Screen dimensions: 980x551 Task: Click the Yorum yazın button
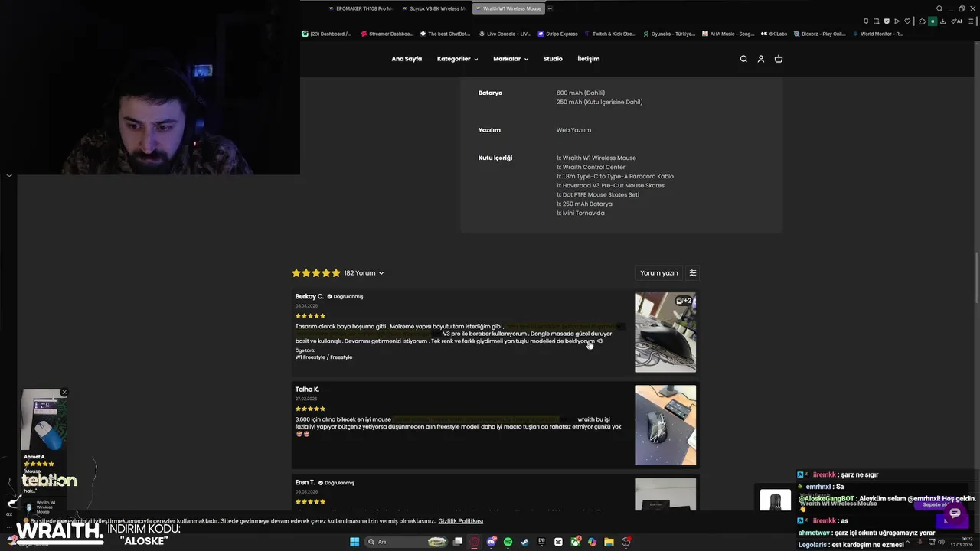pos(659,272)
